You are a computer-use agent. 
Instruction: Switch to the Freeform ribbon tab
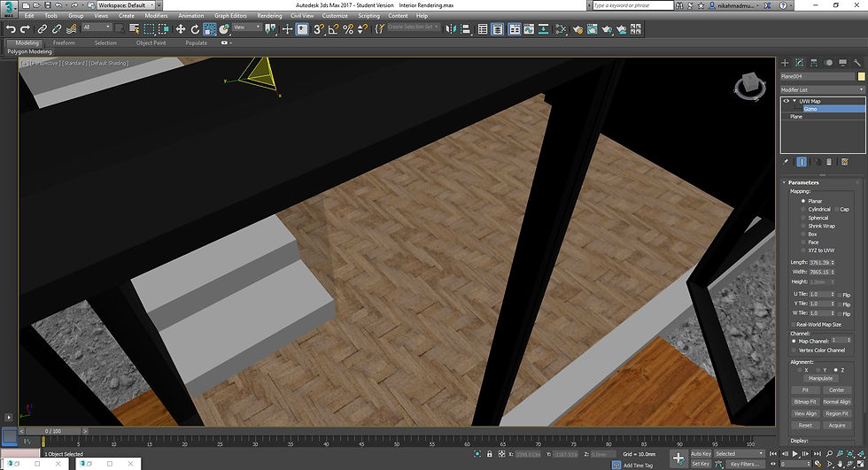point(64,42)
